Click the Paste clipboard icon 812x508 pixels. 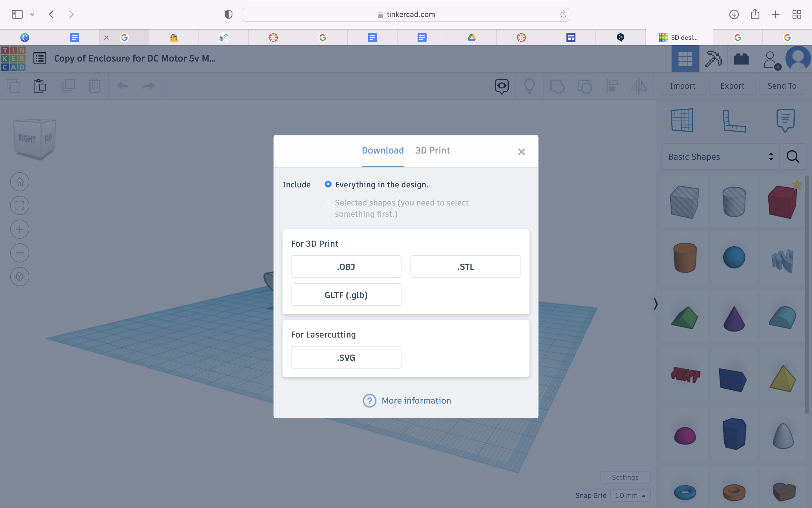pyautogui.click(x=39, y=86)
